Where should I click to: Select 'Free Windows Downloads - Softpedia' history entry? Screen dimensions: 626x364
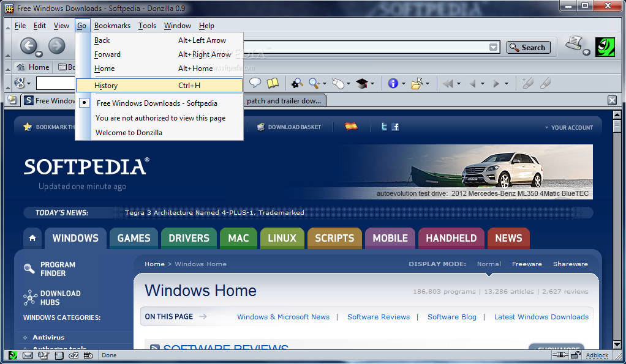click(159, 103)
